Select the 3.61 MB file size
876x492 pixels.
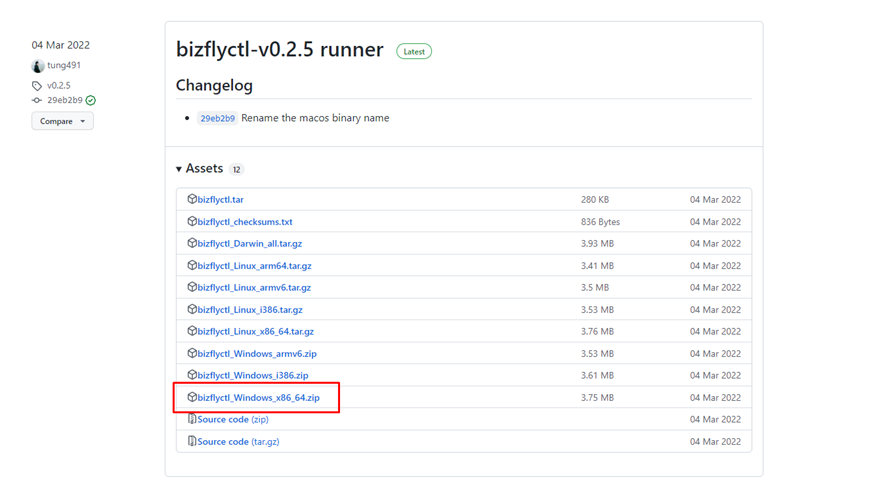[x=597, y=375]
